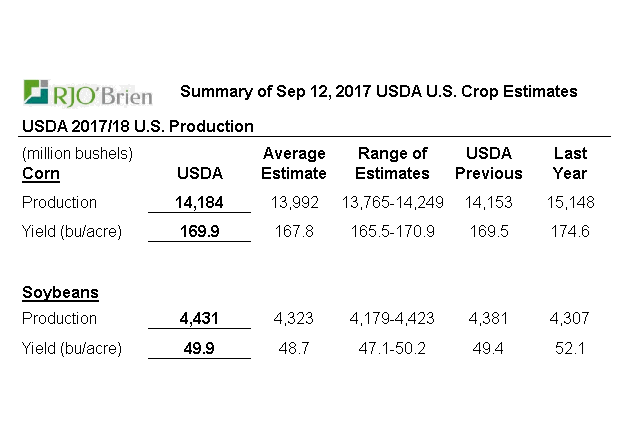Image resolution: width=630 pixels, height=430 pixels.
Task: Select soybean production range 4,179-4,423
Action: [x=392, y=319]
